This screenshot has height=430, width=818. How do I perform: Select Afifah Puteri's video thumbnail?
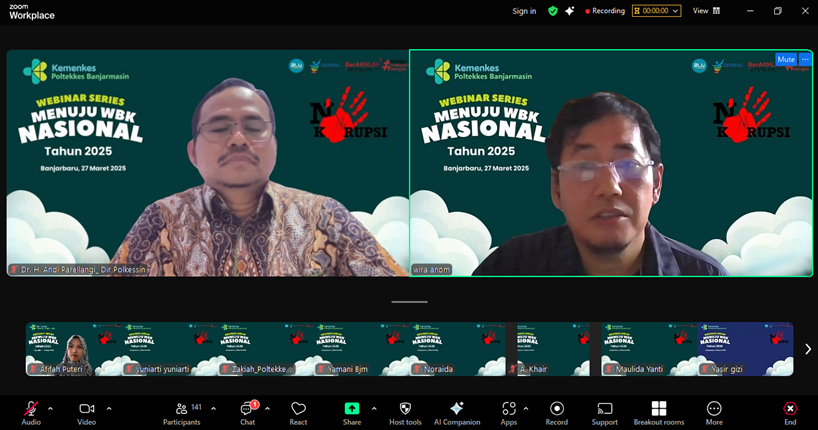click(x=73, y=349)
